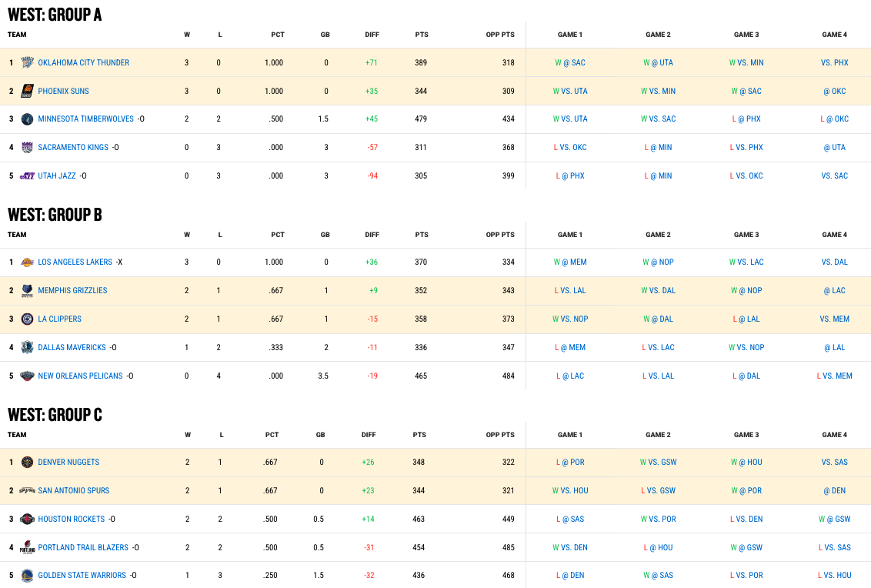Click the Phoenix Suns logo
871x588 pixels.
click(28, 91)
